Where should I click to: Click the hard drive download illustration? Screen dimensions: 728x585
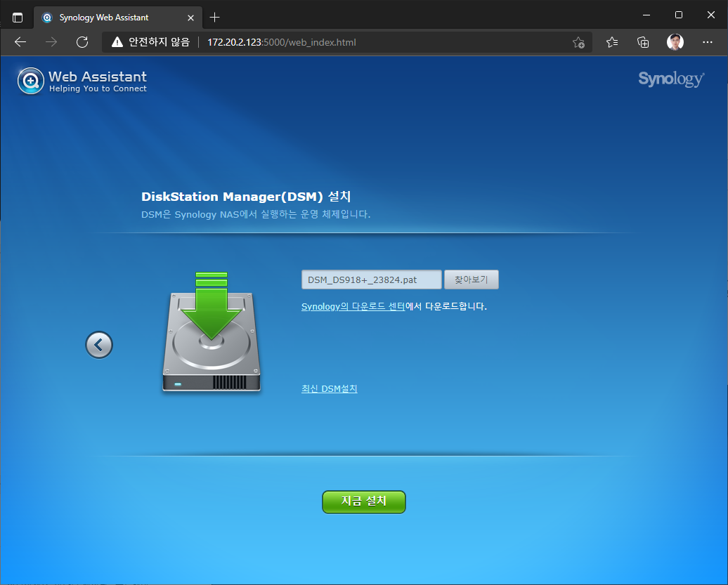click(212, 332)
